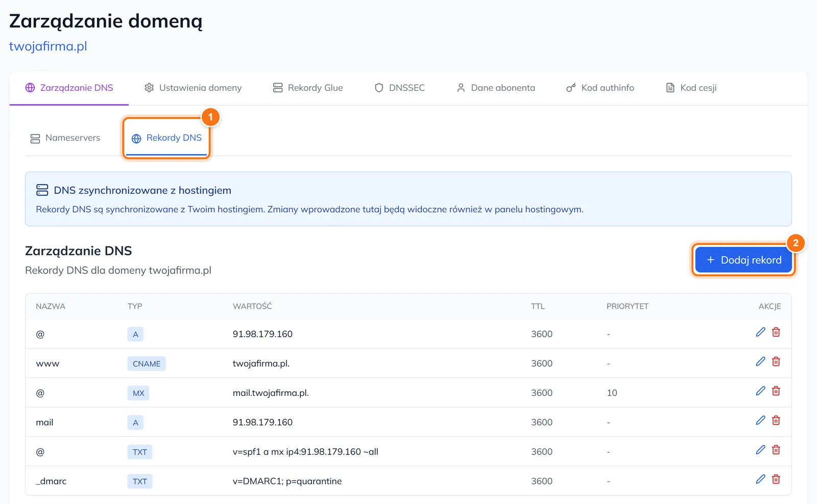This screenshot has width=817, height=504.
Task: Edit the SPF TXT record
Action: tap(760, 450)
